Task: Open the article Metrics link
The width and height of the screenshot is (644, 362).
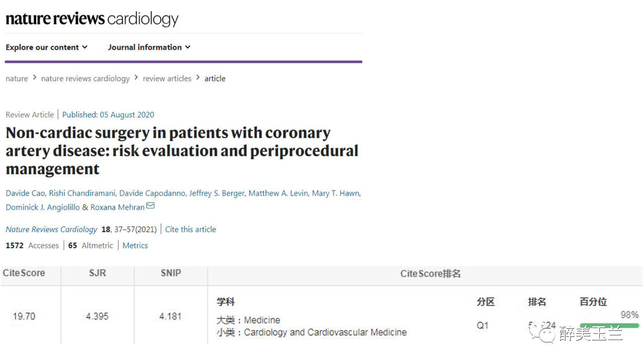Action: 135,245
